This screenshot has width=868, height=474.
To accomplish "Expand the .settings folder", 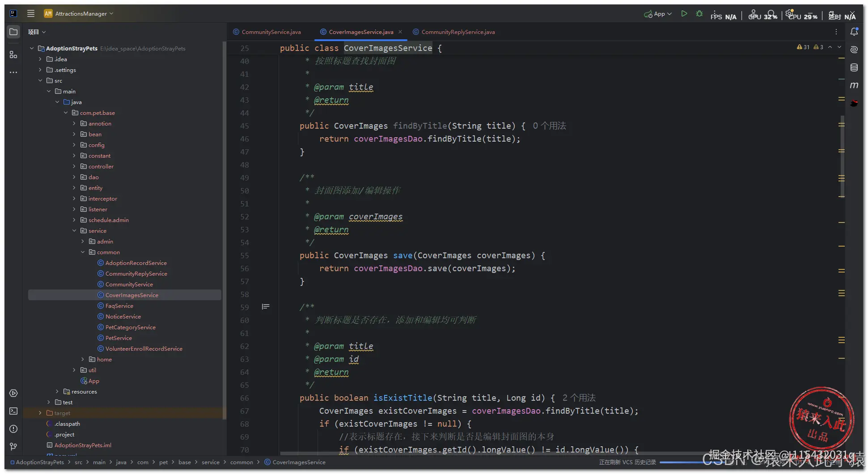I will pos(40,70).
